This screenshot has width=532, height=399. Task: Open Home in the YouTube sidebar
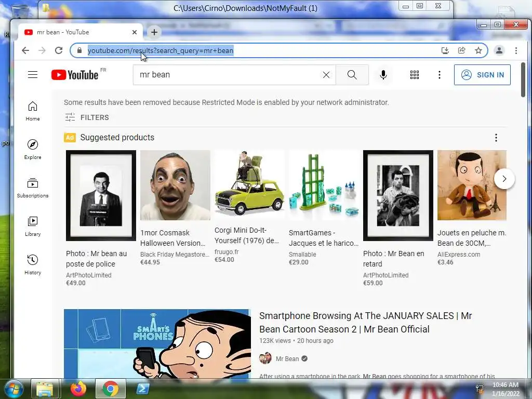coord(33,111)
